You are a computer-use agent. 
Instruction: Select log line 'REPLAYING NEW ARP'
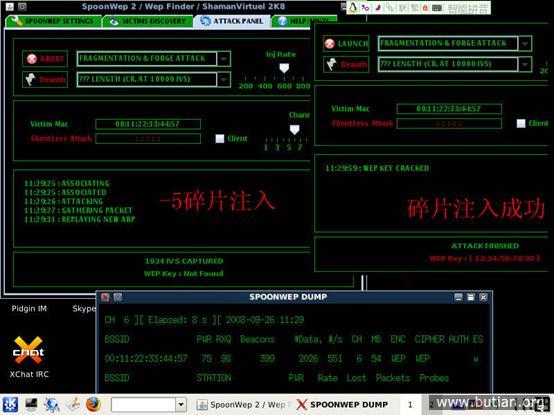click(80, 219)
